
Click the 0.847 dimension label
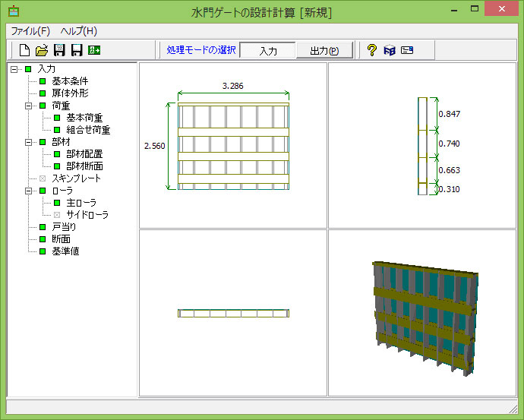(450, 114)
